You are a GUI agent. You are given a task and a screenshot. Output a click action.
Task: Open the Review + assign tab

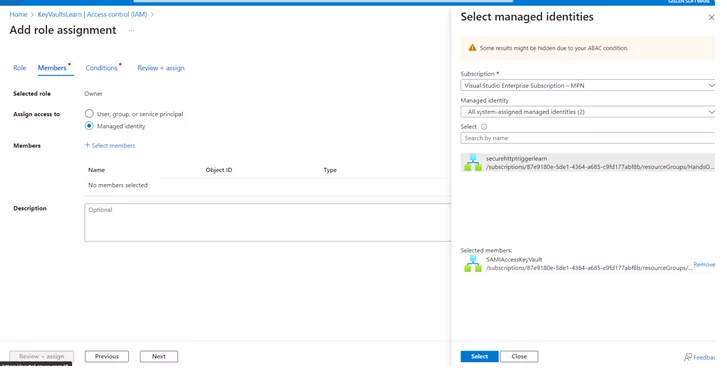pos(161,68)
